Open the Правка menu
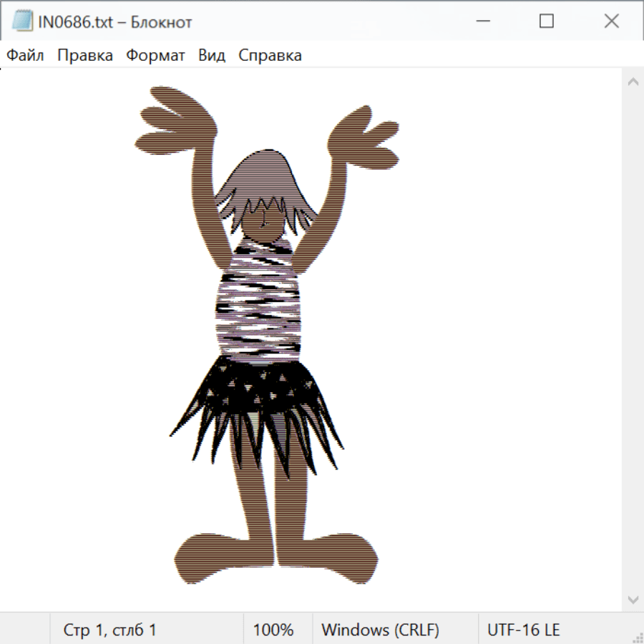644x644 pixels. 85,56
